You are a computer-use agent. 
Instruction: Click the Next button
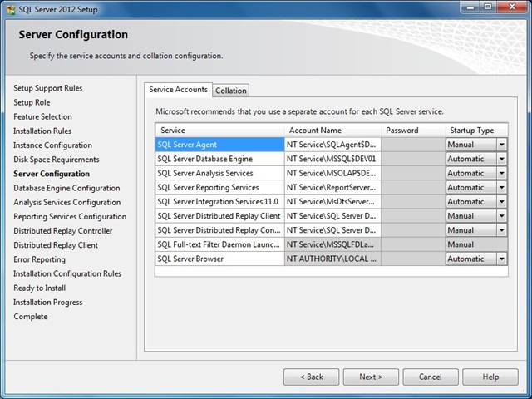[371, 377]
